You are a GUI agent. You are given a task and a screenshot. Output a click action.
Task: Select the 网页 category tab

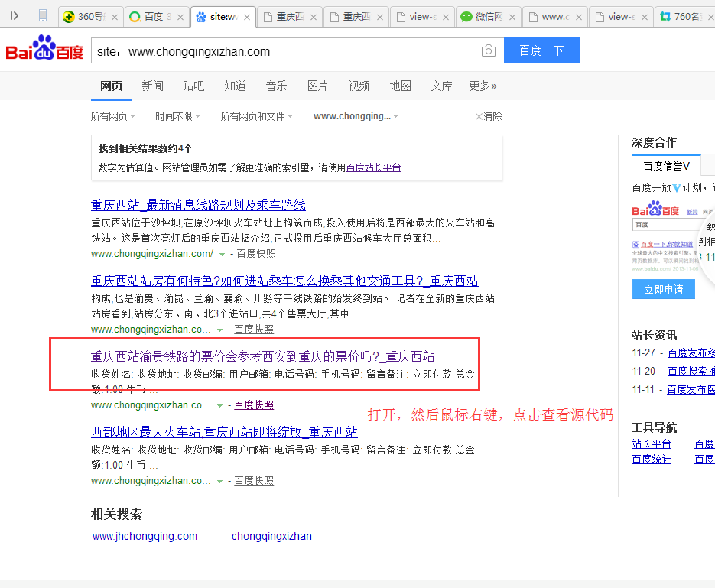point(111,86)
